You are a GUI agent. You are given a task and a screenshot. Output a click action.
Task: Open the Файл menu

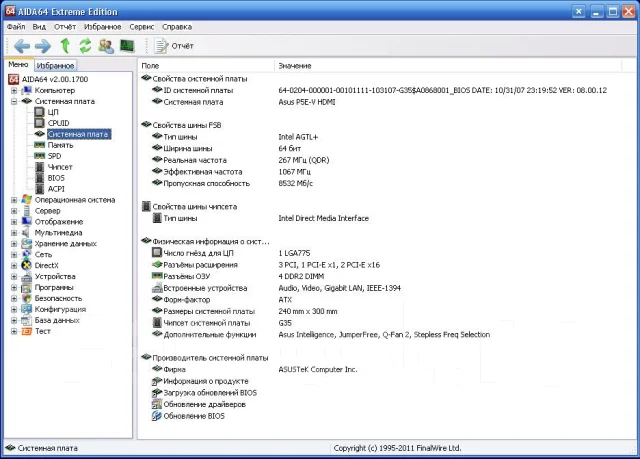point(16,27)
